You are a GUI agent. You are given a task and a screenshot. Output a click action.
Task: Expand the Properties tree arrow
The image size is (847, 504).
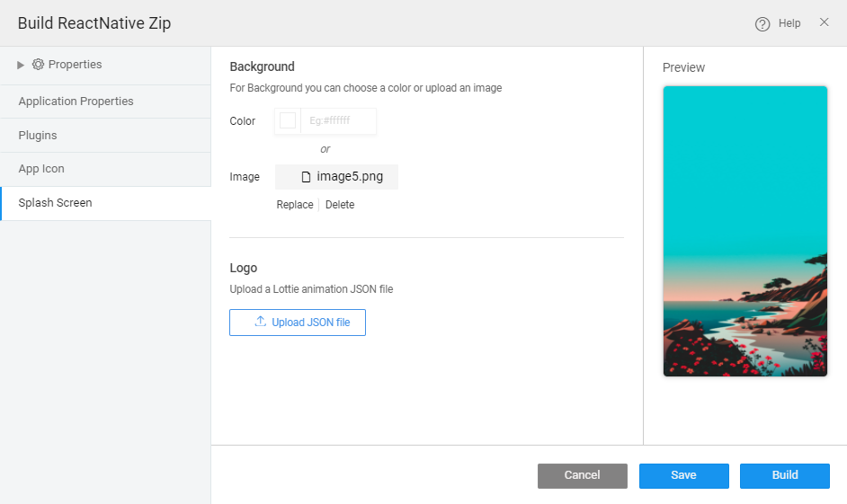pyautogui.click(x=21, y=65)
